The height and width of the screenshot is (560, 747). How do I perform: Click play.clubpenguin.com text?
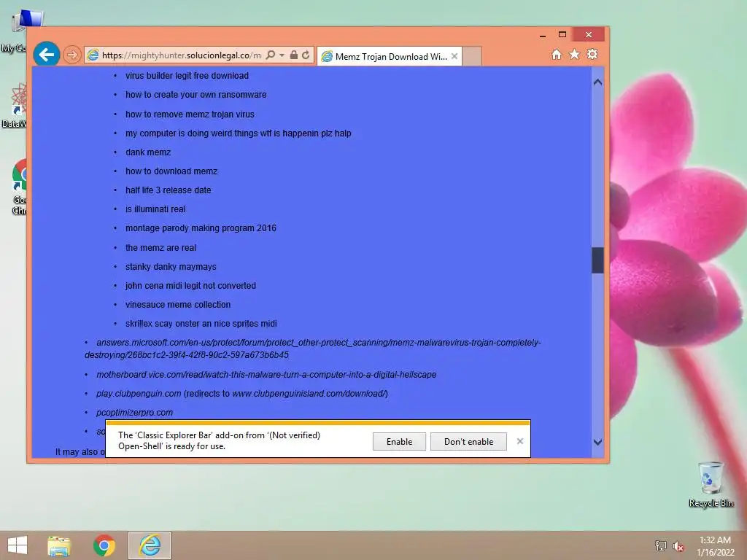click(x=139, y=394)
